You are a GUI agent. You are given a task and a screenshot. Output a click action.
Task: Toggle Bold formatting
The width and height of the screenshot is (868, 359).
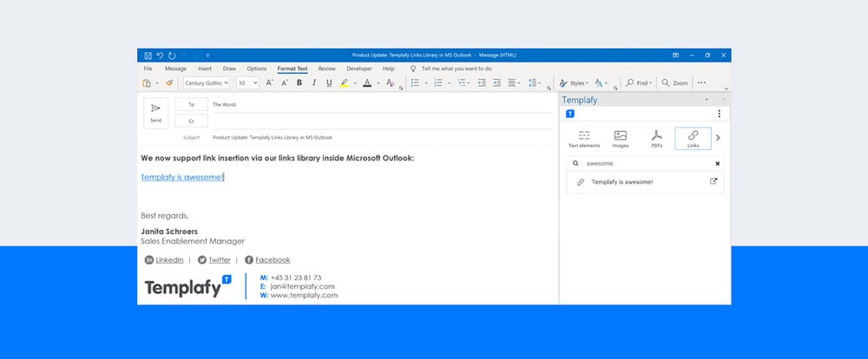(299, 83)
